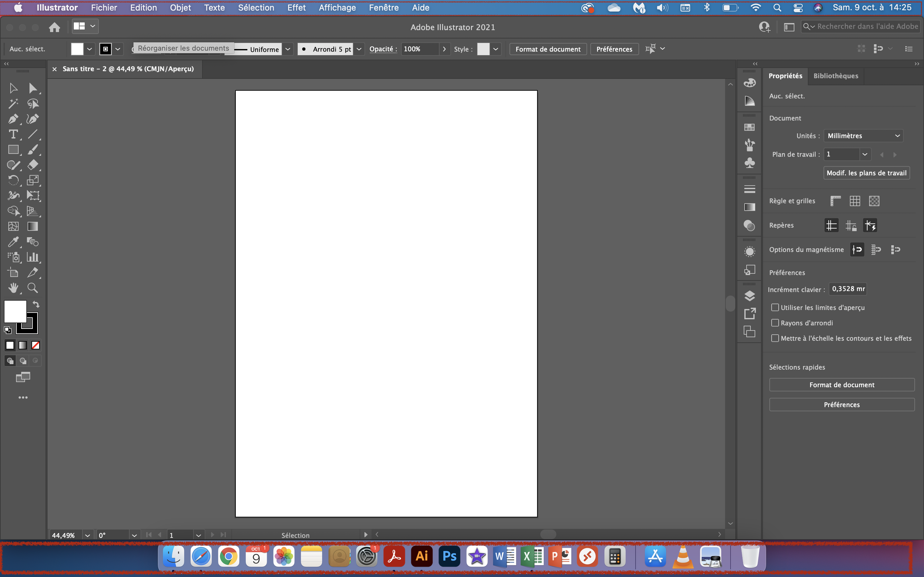
Task: Enable the Rayons d'arrondi checkbox
Action: [775, 322]
